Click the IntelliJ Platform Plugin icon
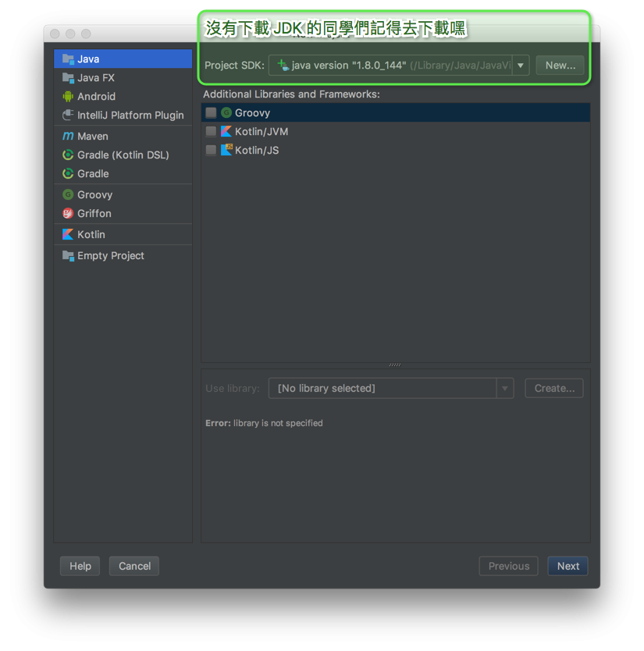This screenshot has width=644, height=651. tap(68, 115)
